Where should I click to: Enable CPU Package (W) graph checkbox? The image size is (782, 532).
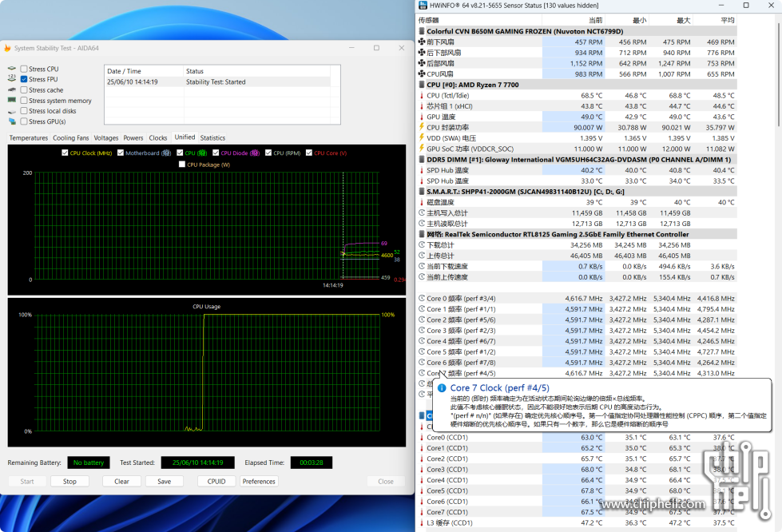(182, 164)
